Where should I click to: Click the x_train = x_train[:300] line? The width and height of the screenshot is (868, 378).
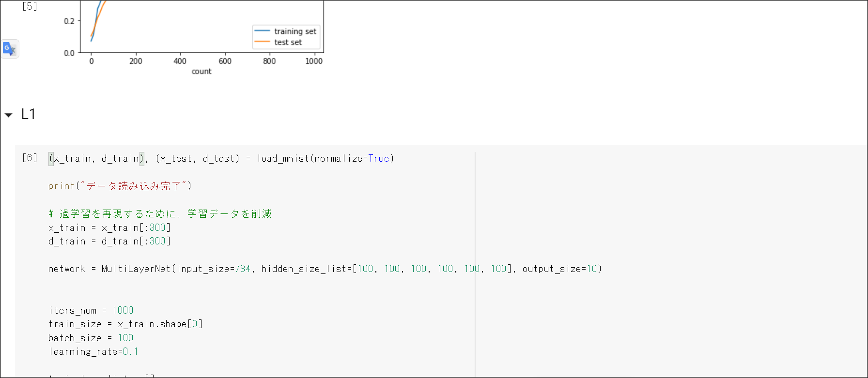[109, 227]
